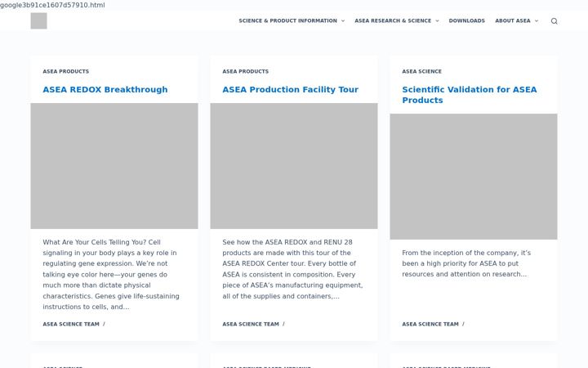Expand Science & Product Information chevron
Screen dimensions: 588x368
343,21
